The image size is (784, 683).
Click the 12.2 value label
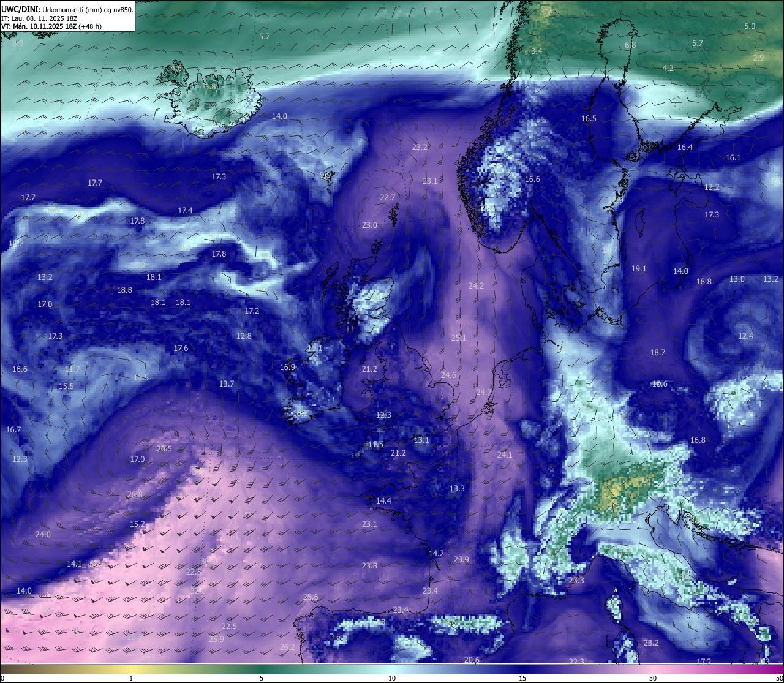(x=712, y=187)
